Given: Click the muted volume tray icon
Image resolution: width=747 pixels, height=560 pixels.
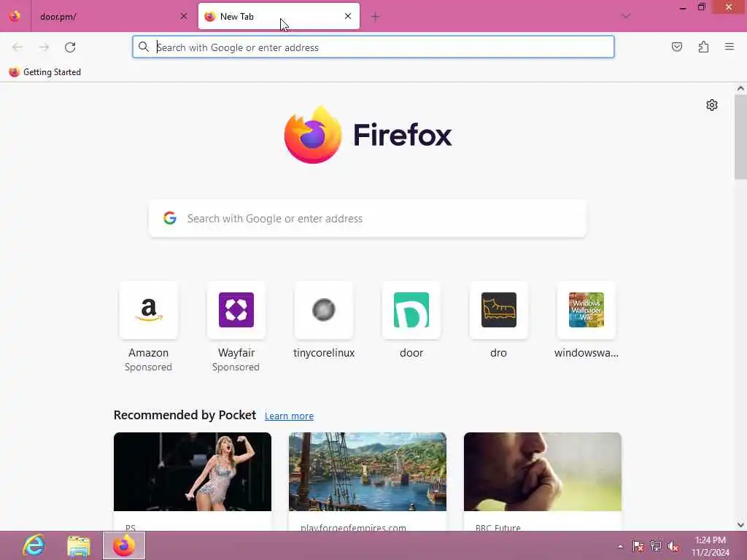Looking at the screenshot, I should pos(673,545).
